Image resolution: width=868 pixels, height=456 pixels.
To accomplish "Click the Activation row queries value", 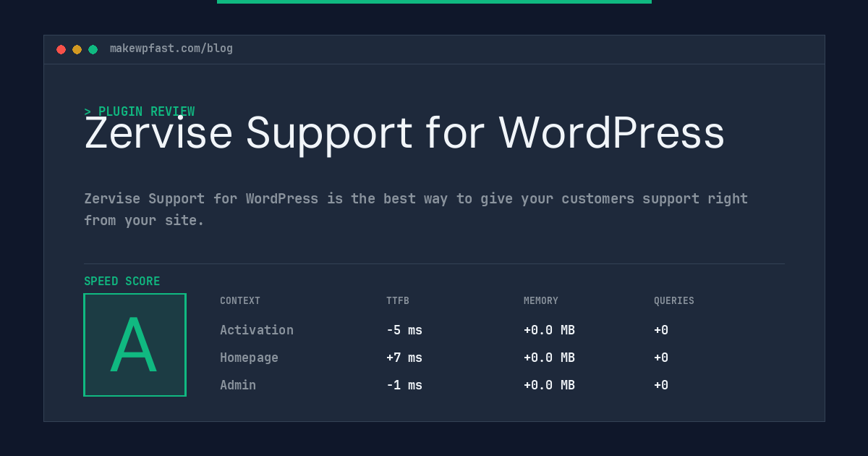I will [x=661, y=330].
